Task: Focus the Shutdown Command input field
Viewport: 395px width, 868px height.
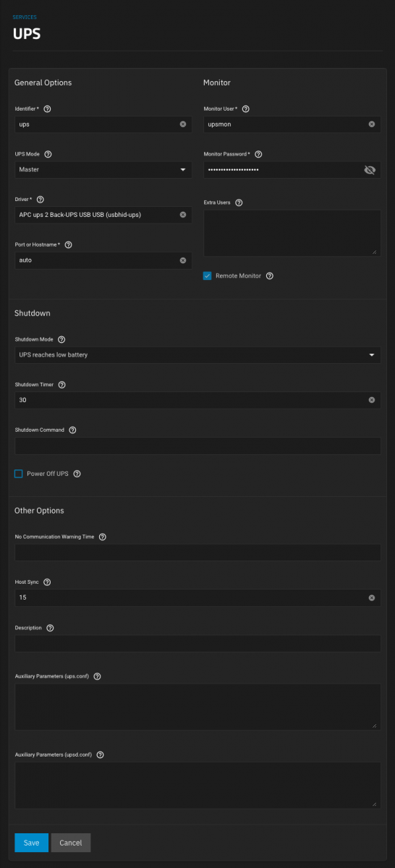Action: click(x=197, y=446)
